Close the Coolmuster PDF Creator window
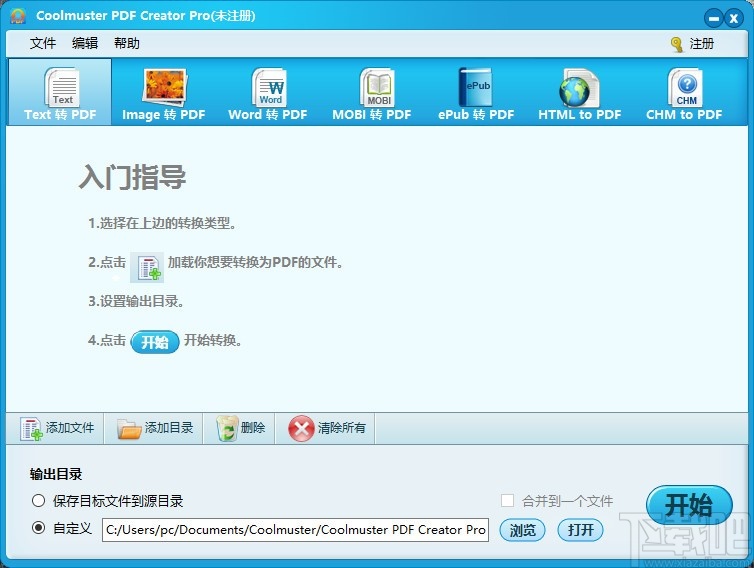Image resolution: width=754 pixels, height=568 pixels. [x=734, y=19]
